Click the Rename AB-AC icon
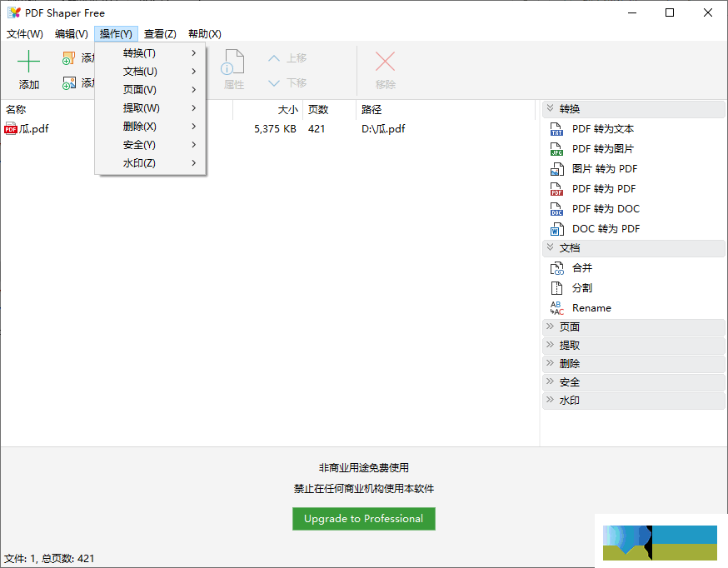Image resolution: width=728 pixels, height=568 pixels. point(556,308)
